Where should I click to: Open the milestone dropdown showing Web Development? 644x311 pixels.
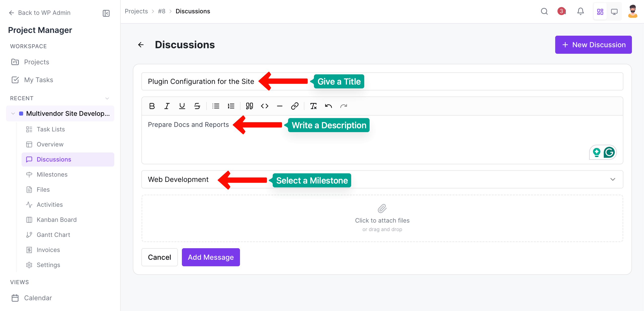[613, 179]
